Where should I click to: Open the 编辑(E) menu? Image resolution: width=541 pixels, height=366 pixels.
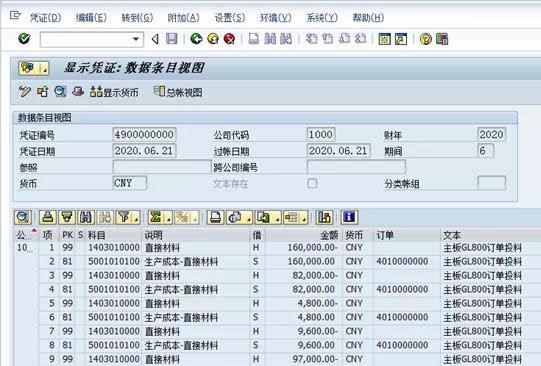click(x=91, y=17)
